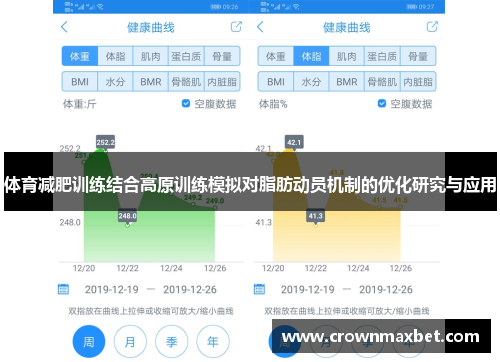
Task: Edit end date 2019-12-26 on left screen
Action: [x=190, y=289]
